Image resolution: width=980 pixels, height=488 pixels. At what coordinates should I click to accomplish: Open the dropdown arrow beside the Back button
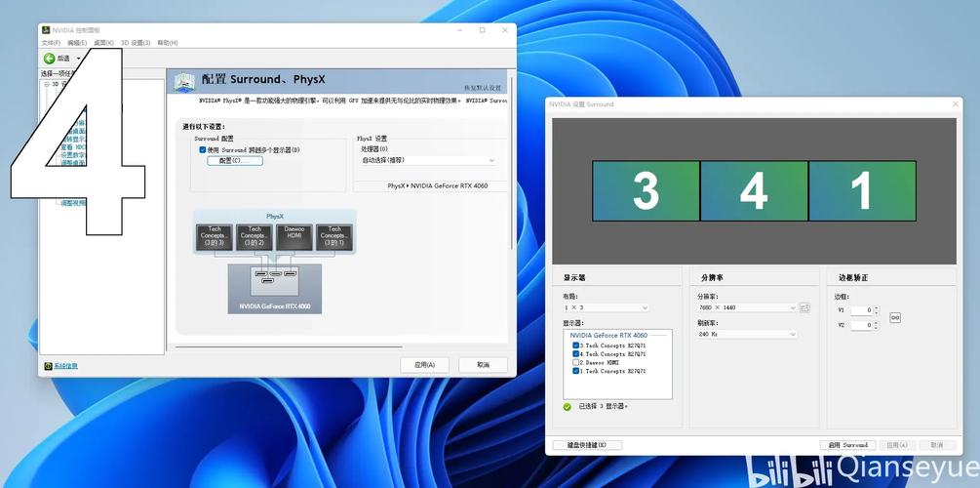pyautogui.click(x=79, y=59)
